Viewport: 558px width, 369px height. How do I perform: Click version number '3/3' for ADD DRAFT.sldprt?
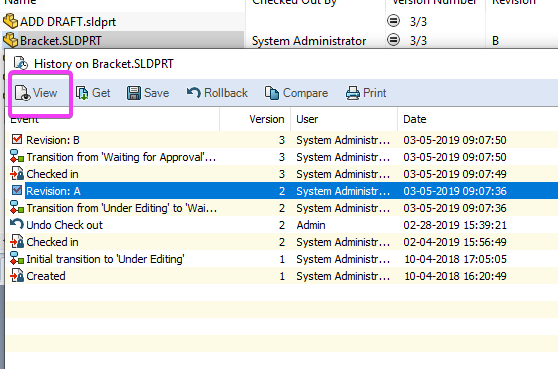point(418,22)
